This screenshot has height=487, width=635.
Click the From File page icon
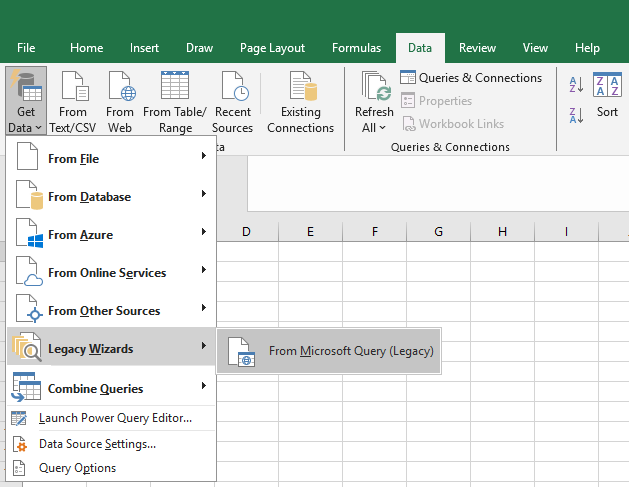pos(27,156)
